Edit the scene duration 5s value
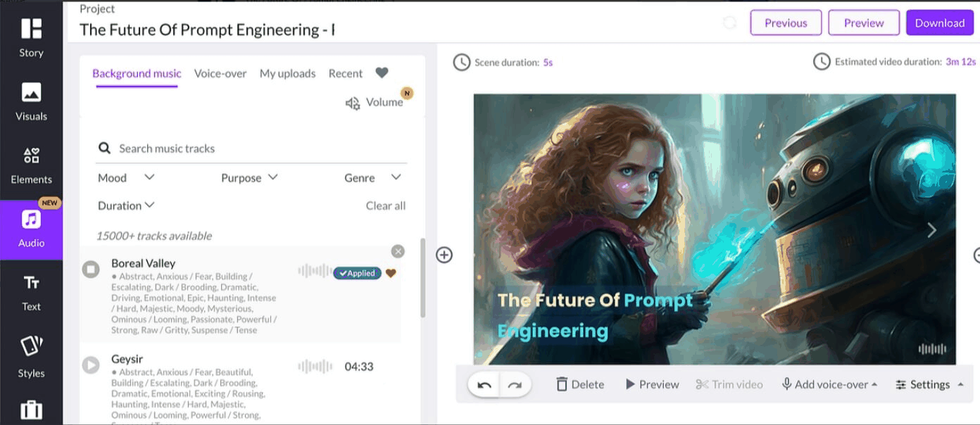 [x=548, y=62]
